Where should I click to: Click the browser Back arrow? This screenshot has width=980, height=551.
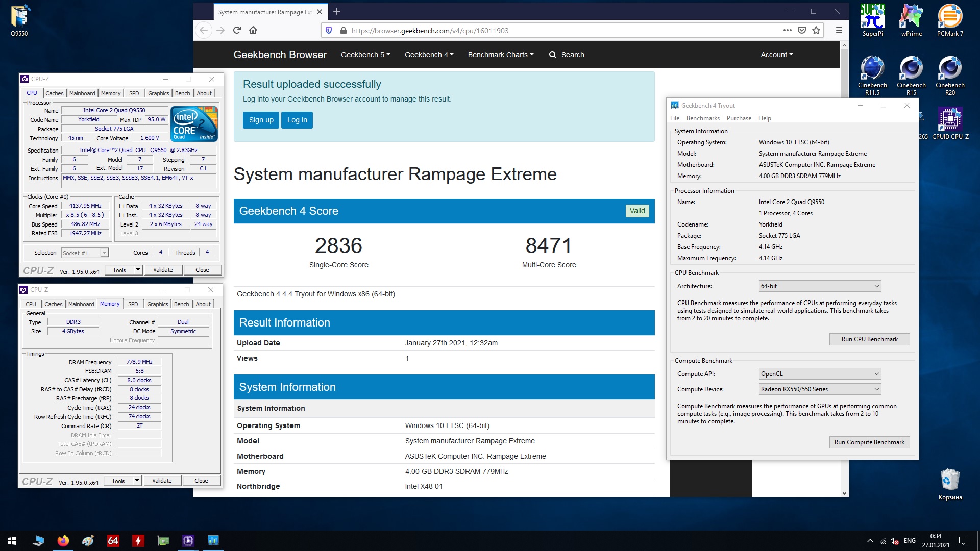(204, 30)
